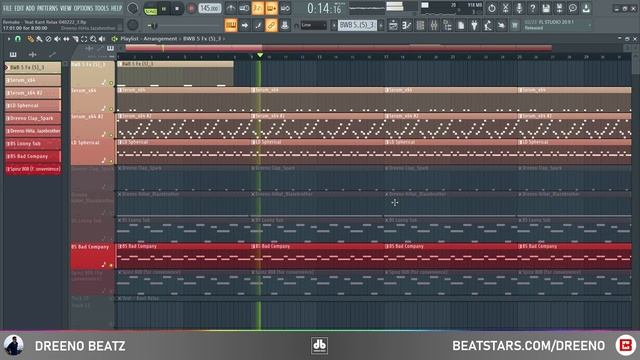Image resolution: width=640 pixels, height=360 pixels.
Task: Click the stamp icon in the recording panel
Action: tap(285, 25)
